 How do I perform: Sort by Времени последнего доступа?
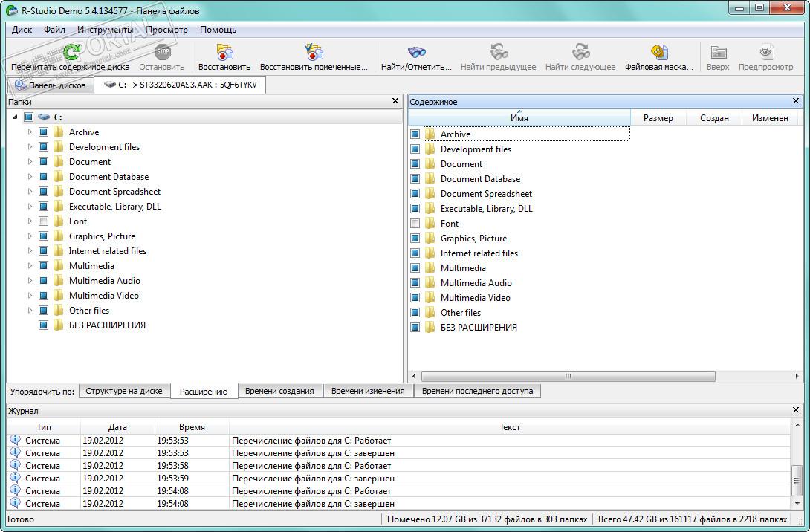coord(477,391)
